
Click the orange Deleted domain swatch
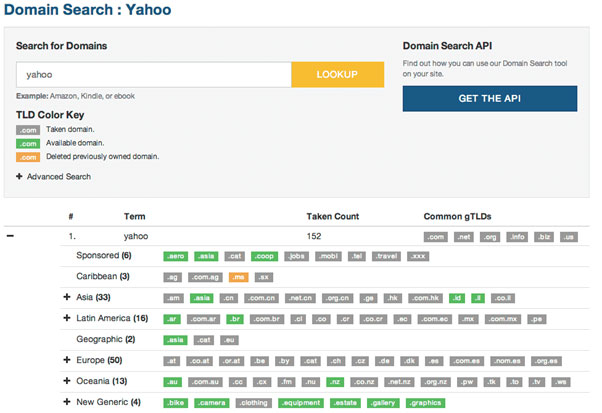click(x=28, y=157)
